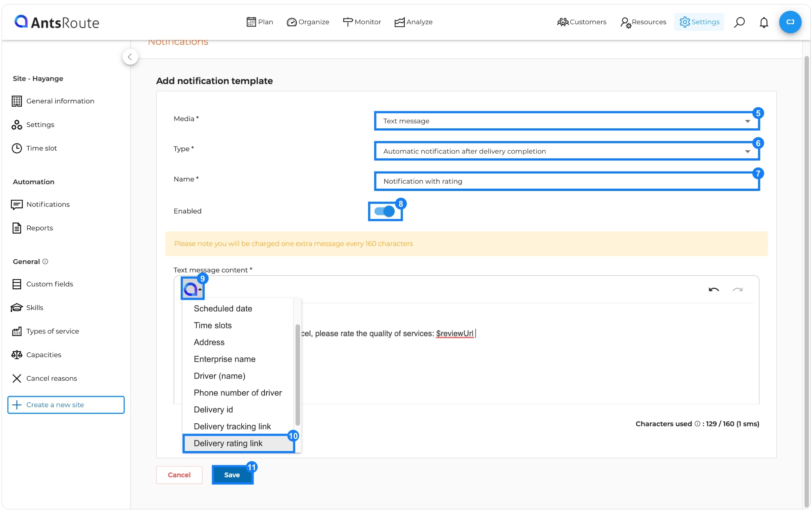Click the search magnifier icon
Viewport: 812px width, 513px height.
point(739,22)
